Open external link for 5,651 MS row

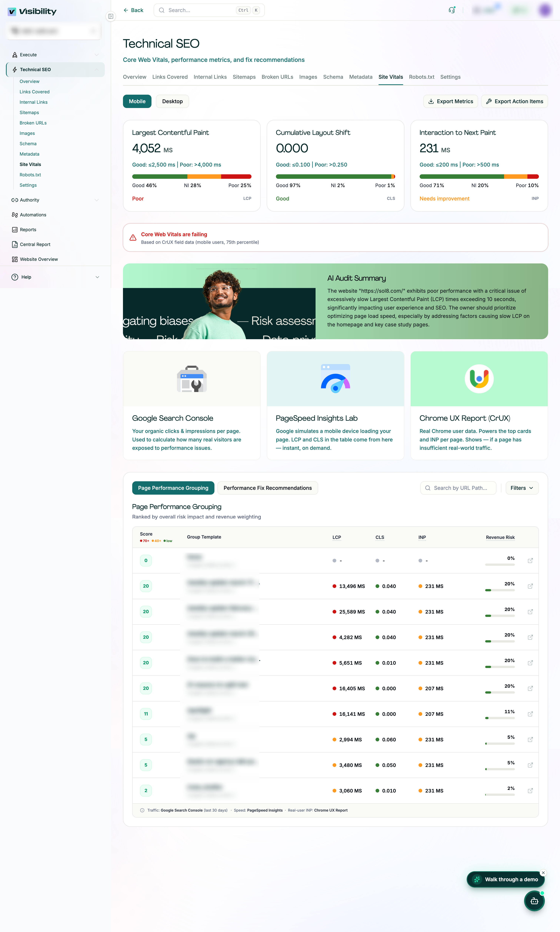(530, 663)
